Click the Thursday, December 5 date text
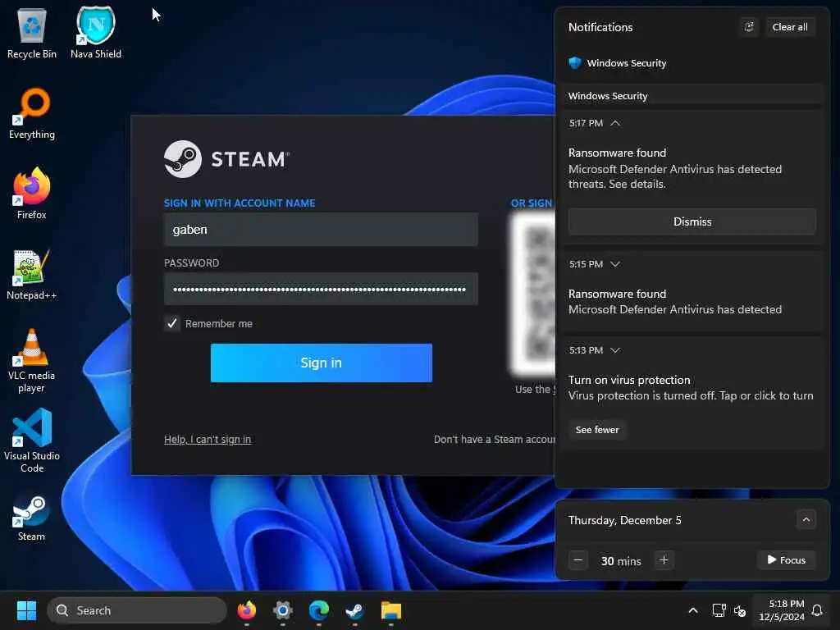This screenshot has height=630, width=840. [x=624, y=520]
